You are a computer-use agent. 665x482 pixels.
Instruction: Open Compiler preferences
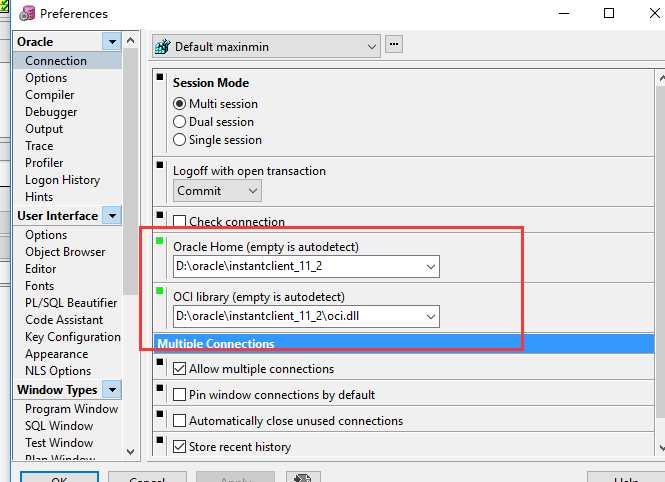point(50,95)
